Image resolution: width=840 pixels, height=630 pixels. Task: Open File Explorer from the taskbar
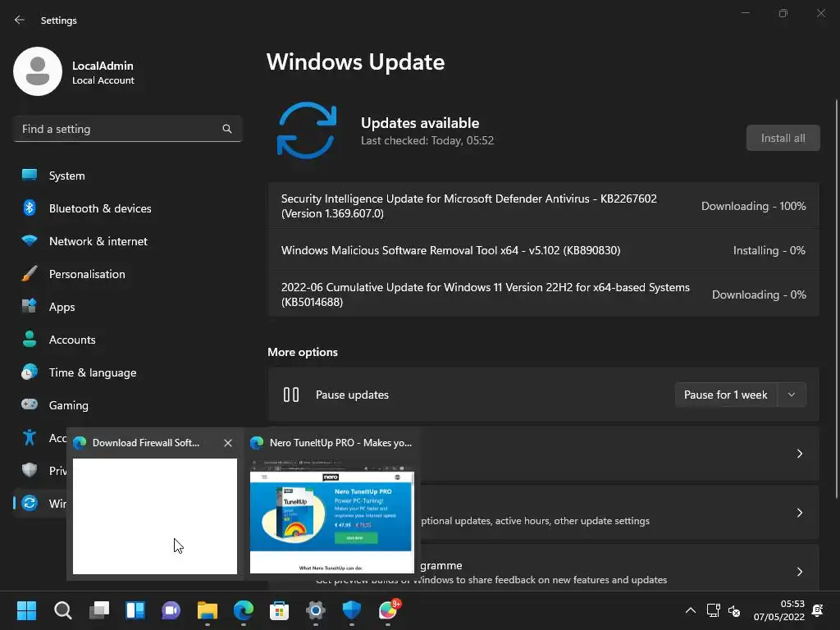(x=208, y=610)
